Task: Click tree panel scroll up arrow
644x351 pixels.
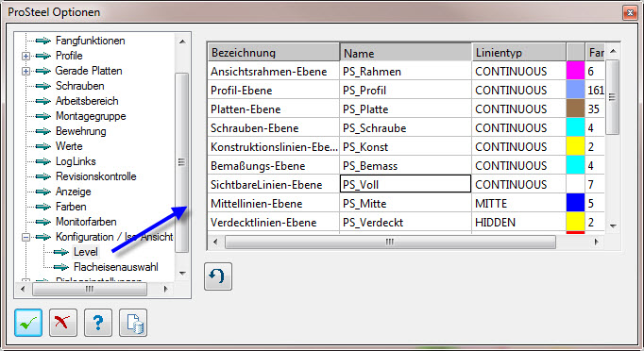Action: click(182, 42)
